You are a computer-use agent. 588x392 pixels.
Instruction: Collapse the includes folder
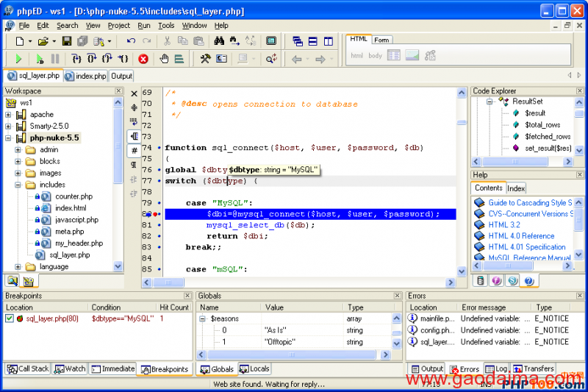coord(18,185)
